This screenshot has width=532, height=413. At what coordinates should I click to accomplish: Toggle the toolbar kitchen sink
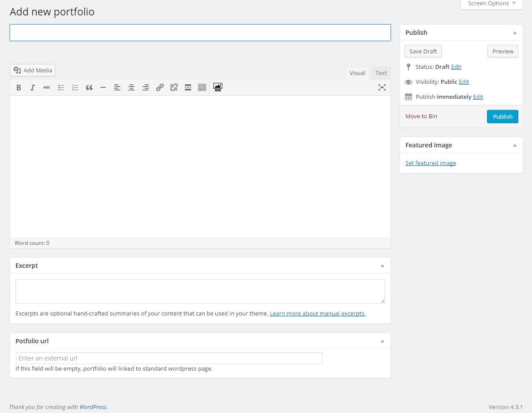(202, 87)
